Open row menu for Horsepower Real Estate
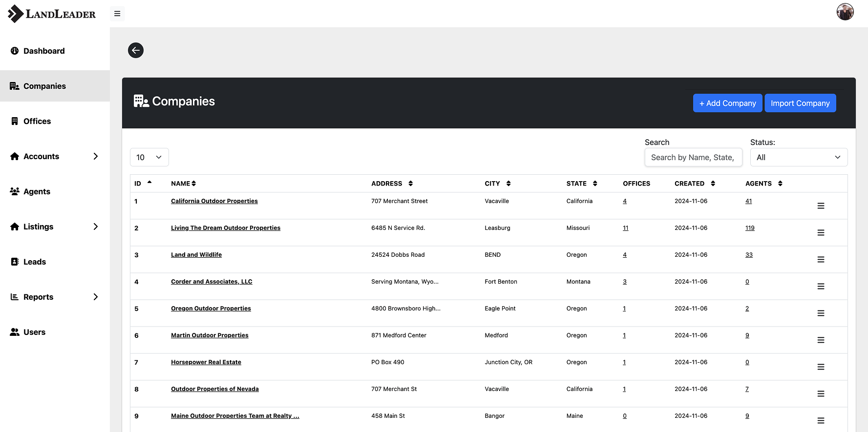This screenshot has width=868, height=432. click(821, 367)
